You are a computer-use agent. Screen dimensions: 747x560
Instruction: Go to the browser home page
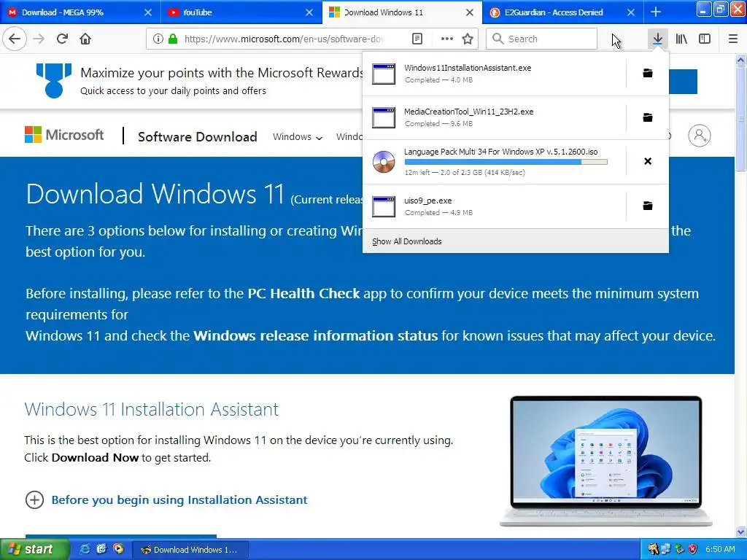[85, 39]
